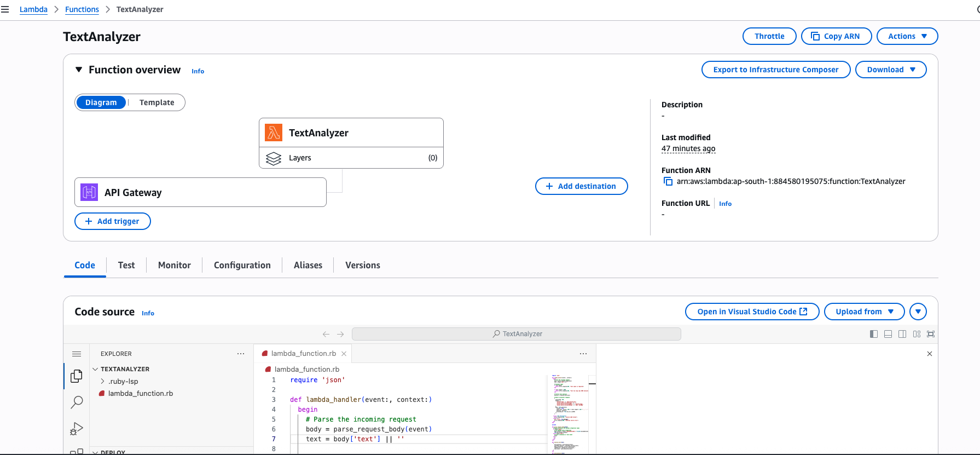Click the TextAnalyzer search command box
Image resolution: width=980 pixels, height=455 pixels.
coord(516,334)
